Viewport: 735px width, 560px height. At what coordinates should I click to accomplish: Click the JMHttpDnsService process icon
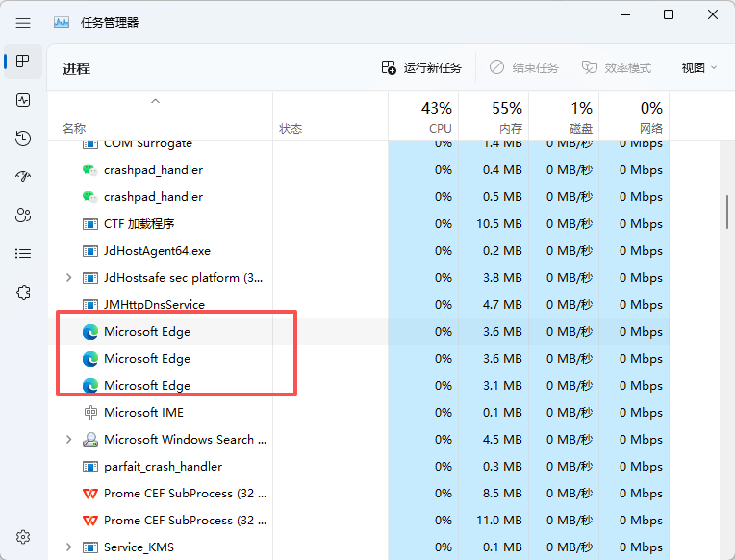(90, 305)
